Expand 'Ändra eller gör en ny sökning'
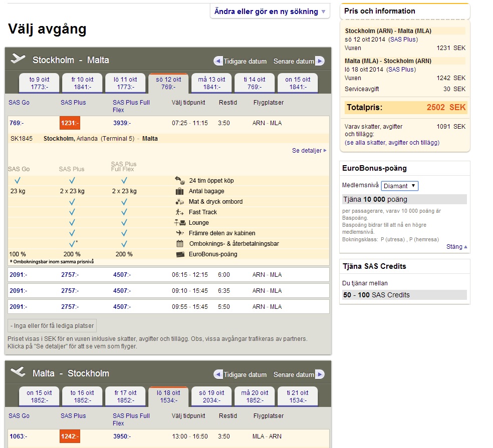493x448 pixels. 270,12
